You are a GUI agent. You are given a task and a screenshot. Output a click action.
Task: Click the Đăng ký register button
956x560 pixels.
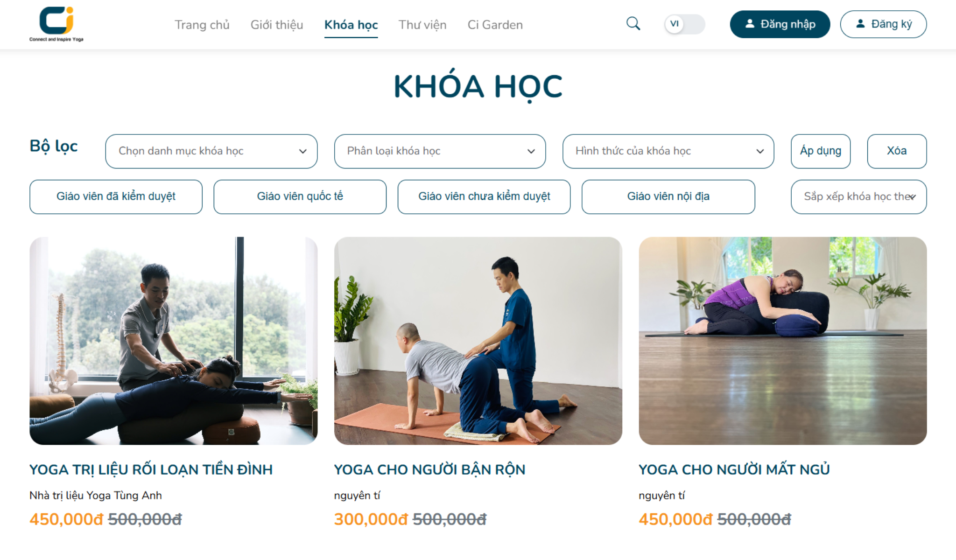tap(883, 24)
